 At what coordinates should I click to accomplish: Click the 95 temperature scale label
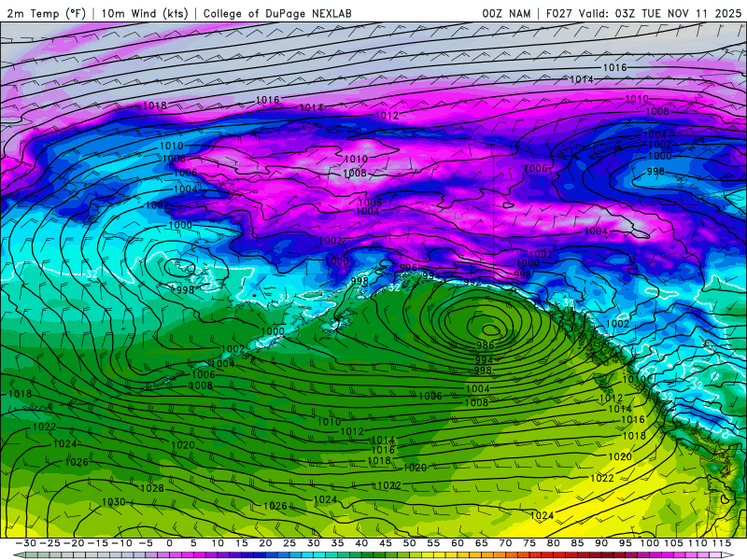click(625, 543)
